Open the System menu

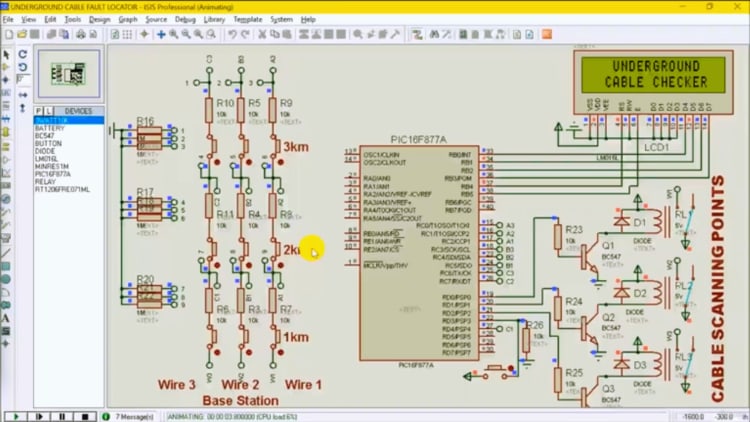pyautogui.click(x=281, y=20)
